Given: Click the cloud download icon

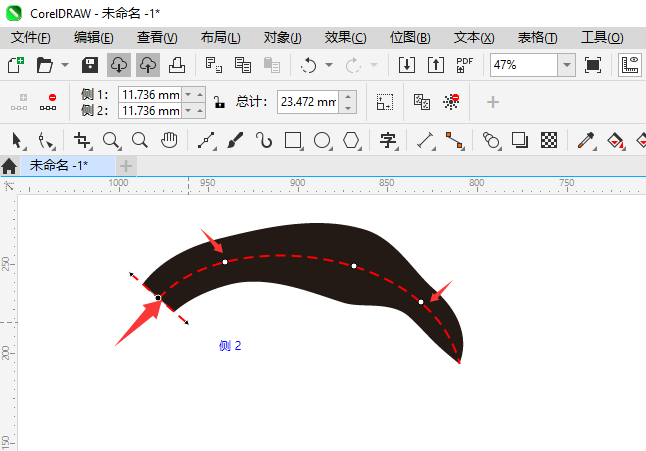Looking at the screenshot, I should pos(119,65).
